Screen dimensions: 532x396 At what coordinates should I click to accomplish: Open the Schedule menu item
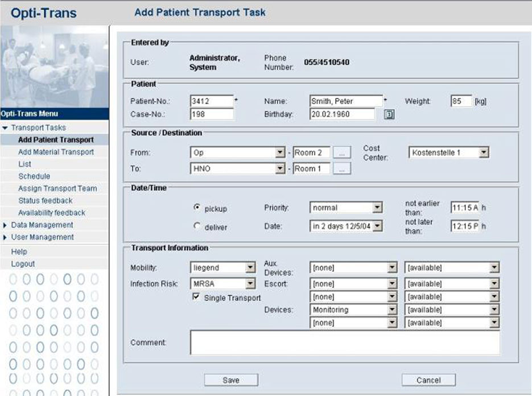34,176
